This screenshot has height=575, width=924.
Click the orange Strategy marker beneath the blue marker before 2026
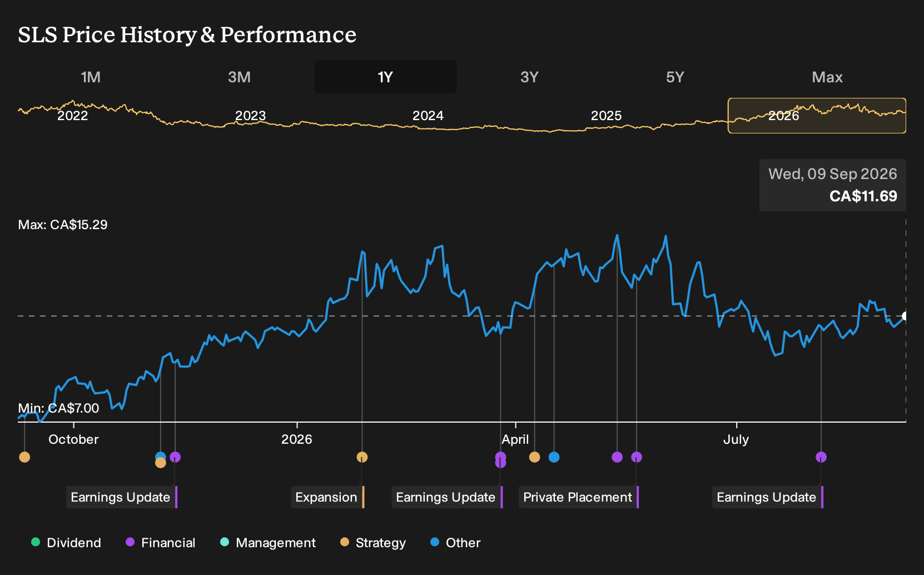161,463
